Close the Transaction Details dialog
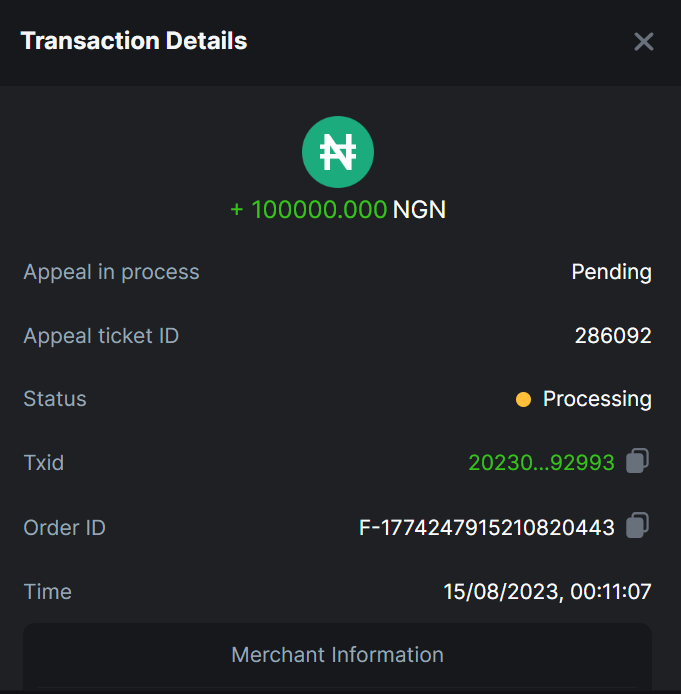The image size is (681, 694). point(644,41)
